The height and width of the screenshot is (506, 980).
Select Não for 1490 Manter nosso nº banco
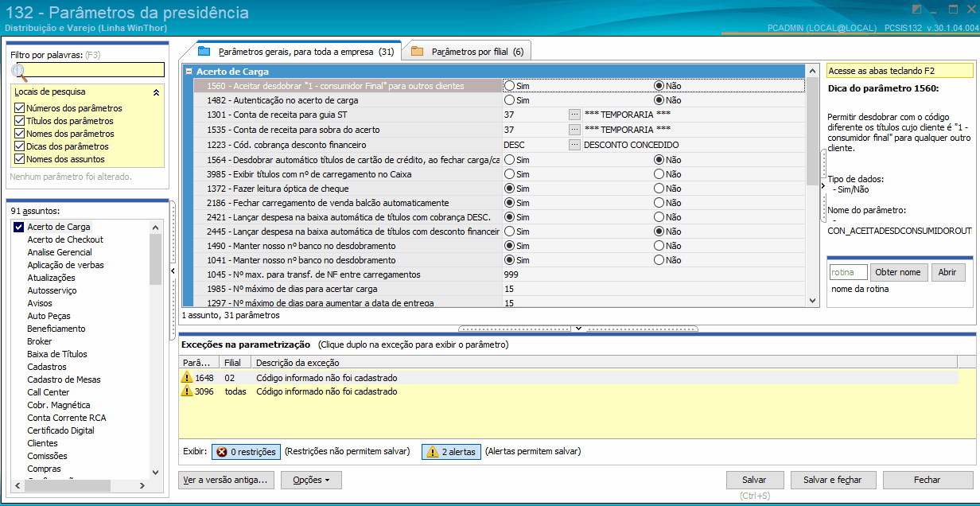(659, 246)
